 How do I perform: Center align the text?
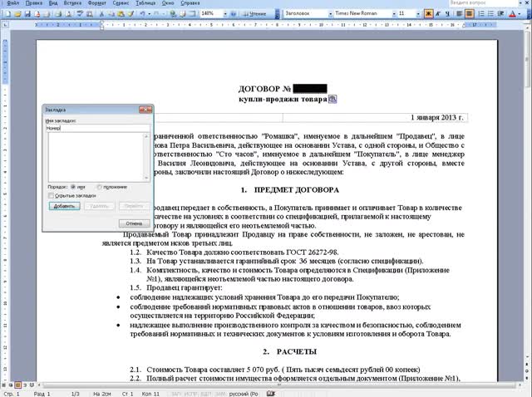pyautogui.click(x=469, y=13)
